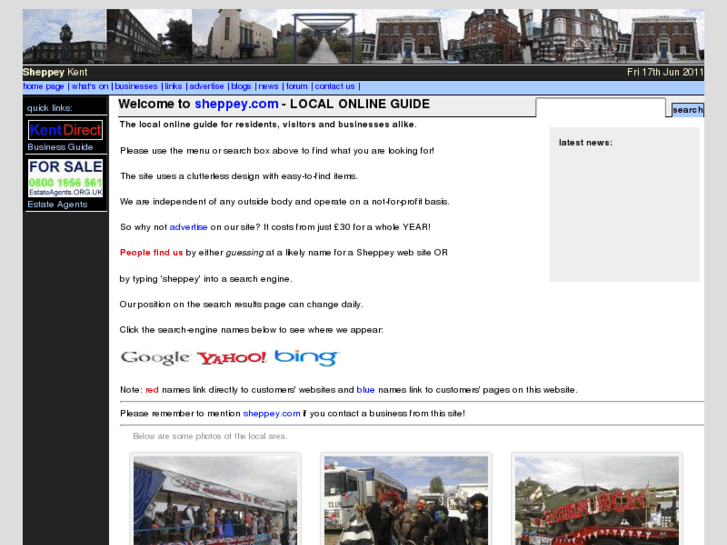The width and height of the screenshot is (727, 545).
Task: Open the red tank photo thumbnail
Action: click(597, 500)
